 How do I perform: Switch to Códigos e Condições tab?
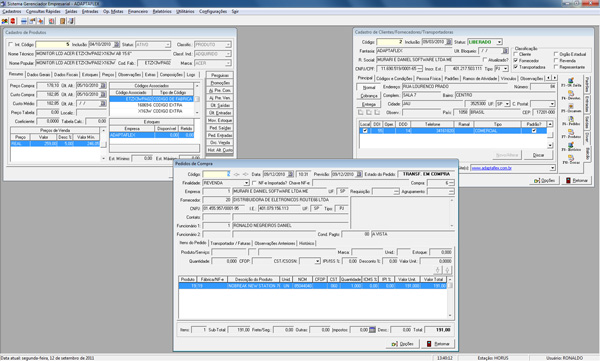point(394,78)
